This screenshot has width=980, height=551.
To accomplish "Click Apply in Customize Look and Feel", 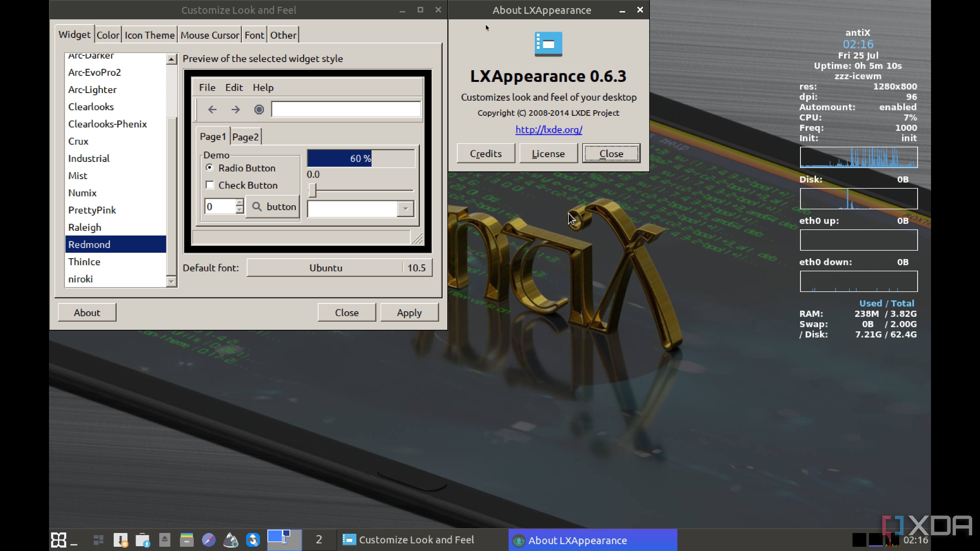I will [409, 312].
